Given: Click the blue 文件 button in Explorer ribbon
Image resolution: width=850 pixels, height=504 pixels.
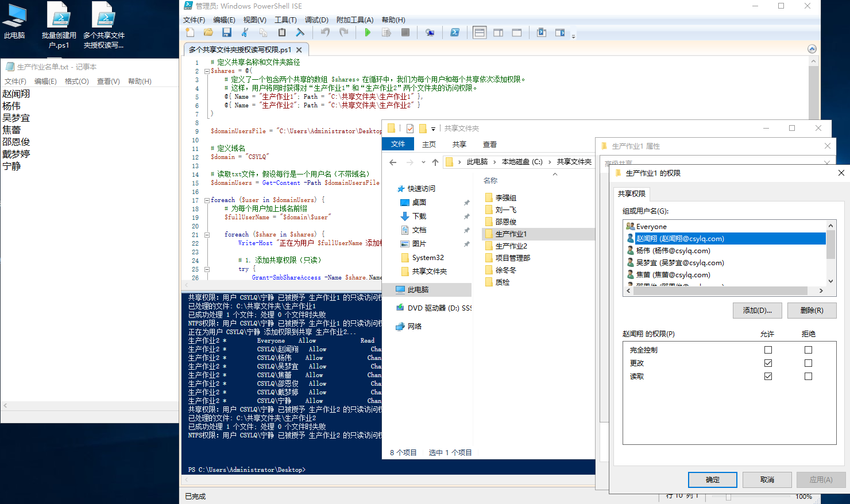Looking at the screenshot, I should click(398, 144).
